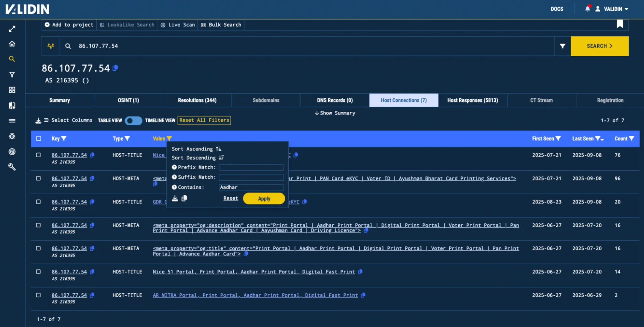This screenshot has width=644, height=327.
Task: Click the Contains field with Aadhar
Action: pyautogui.click(x=251, y=188)
